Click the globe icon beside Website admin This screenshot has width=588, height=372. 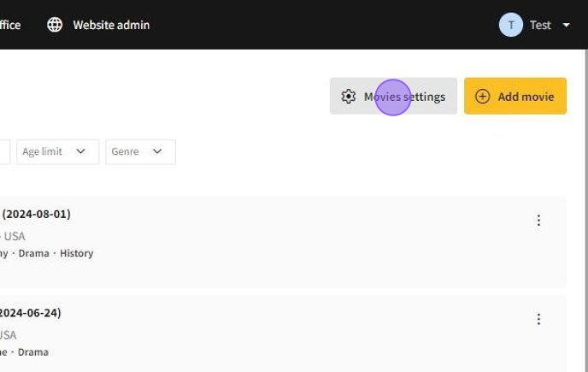[55, 25]
